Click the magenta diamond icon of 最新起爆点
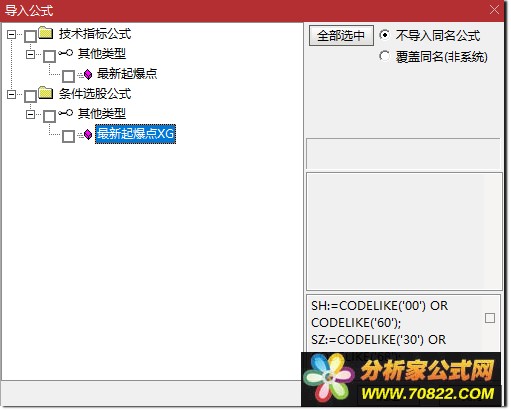The width and height of the screenshot is (511, 410). (x=88, y=74)
